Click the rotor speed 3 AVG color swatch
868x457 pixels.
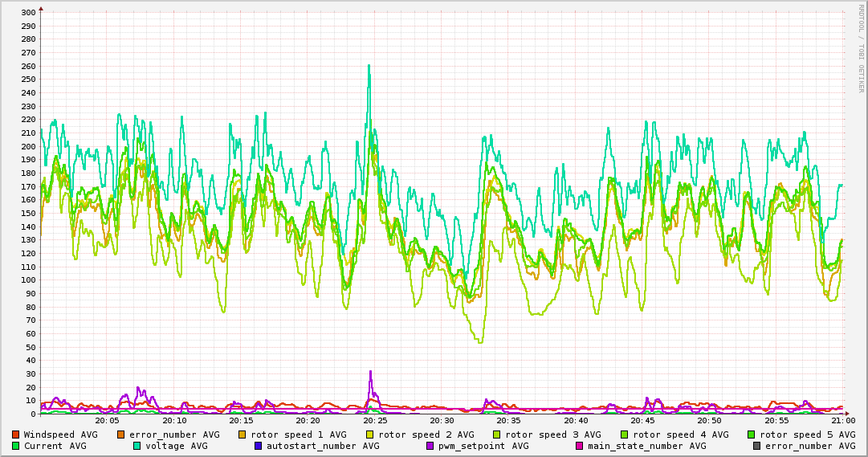click(497, 435)
